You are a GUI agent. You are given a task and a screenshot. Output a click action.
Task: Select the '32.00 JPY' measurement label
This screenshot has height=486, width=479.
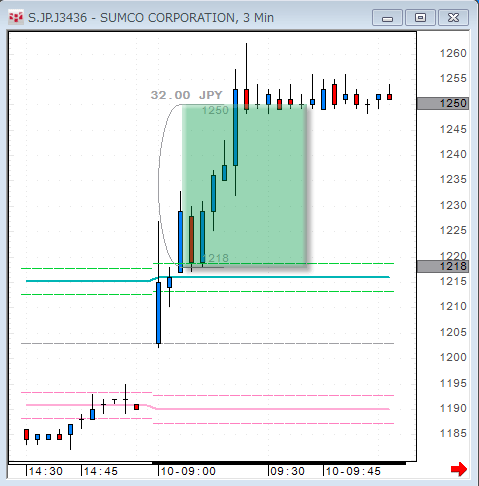click(x=186, y=95)
